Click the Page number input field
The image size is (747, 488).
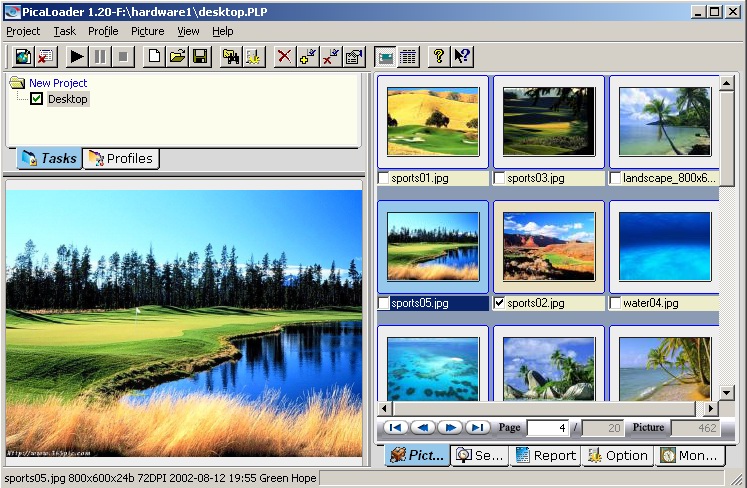[549, 428]
